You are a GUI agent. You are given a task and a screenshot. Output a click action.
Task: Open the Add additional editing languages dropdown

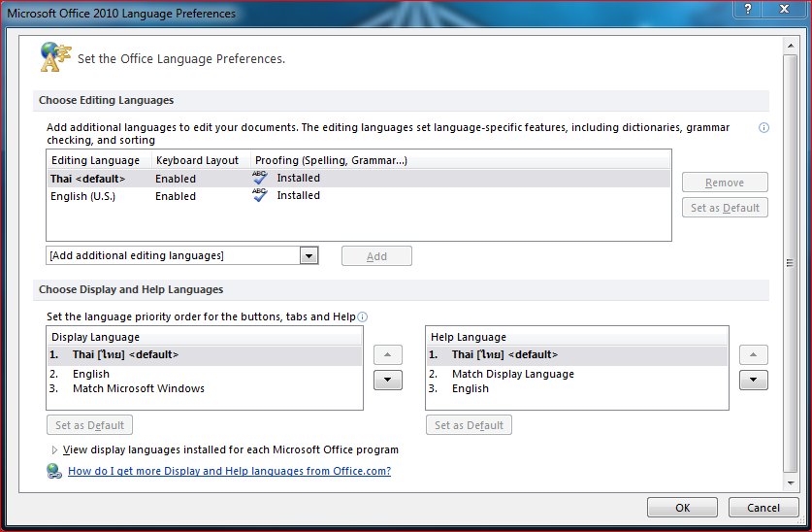(x=309, y=256)
